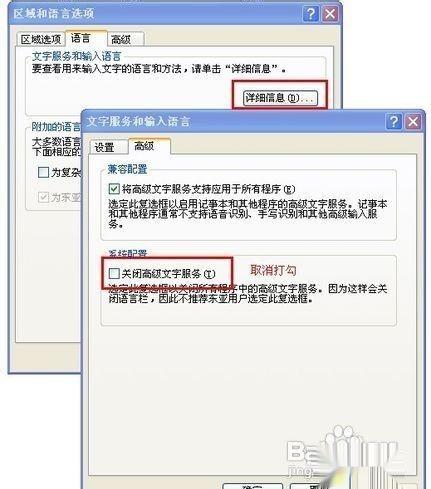Switch to the 设置 tab
431x489 pixels.
point(104,147)
